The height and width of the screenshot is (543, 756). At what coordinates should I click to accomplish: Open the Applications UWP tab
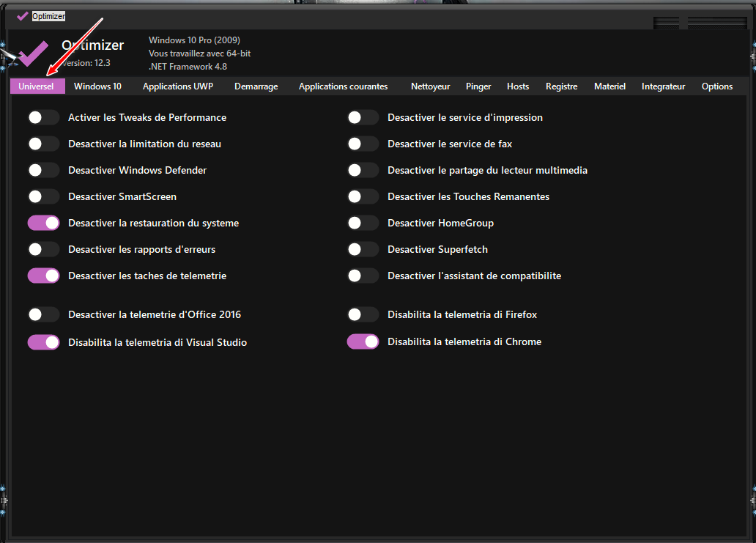click(177, 86)
